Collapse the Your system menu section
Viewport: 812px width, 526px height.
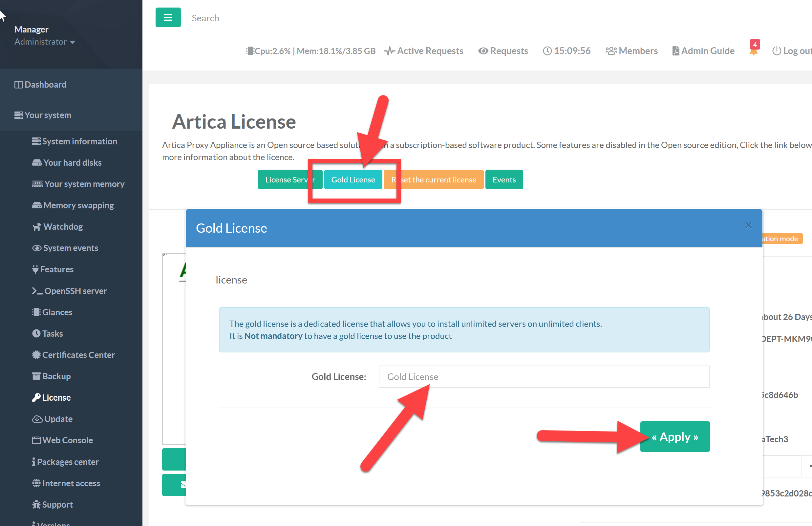[x=48, y=115]
